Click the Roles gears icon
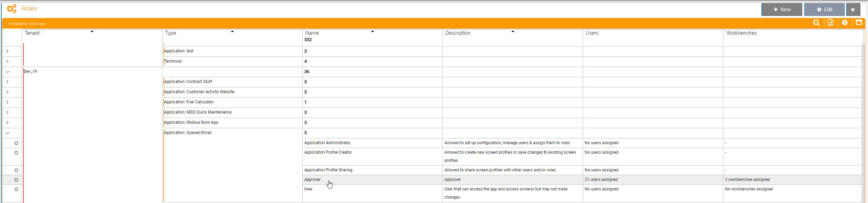This screenshot has width=868, height=203. [12, 9]
